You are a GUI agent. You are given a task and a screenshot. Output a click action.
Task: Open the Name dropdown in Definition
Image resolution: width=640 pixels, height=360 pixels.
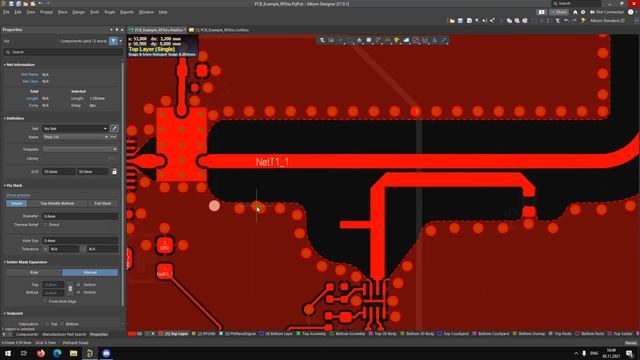click(x=106, y=137)
